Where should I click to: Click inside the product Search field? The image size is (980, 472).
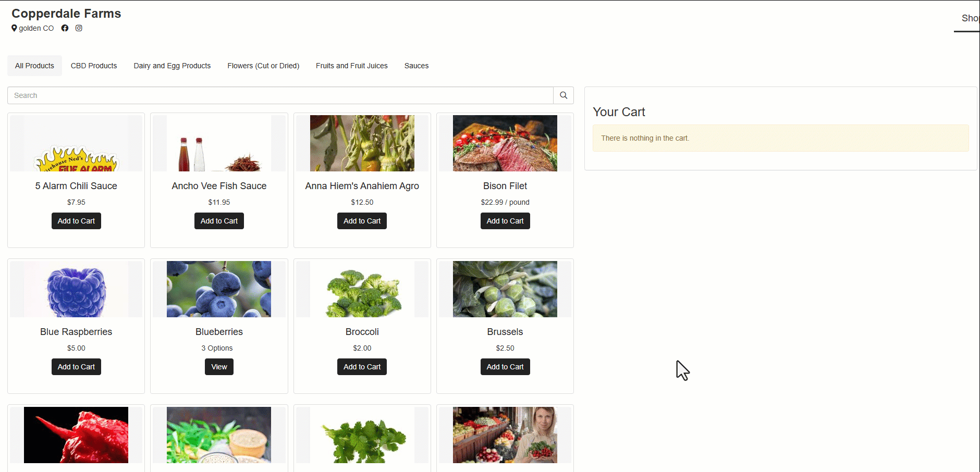tap(280, 95)
